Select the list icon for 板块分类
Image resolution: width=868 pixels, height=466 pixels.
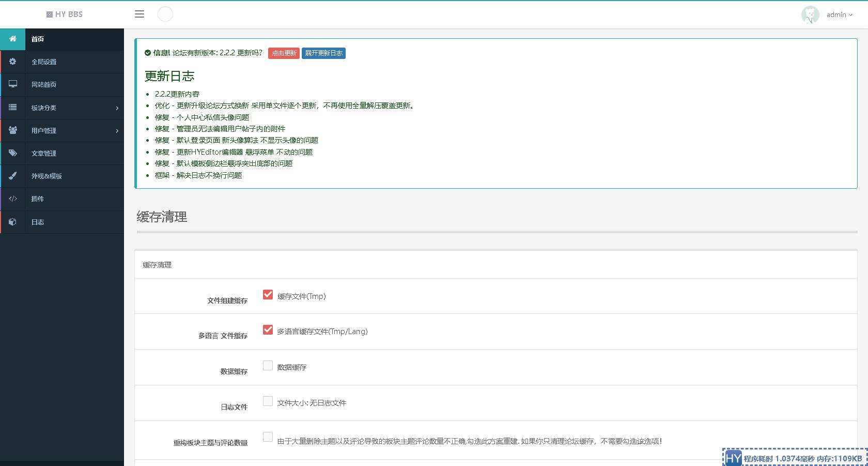click(x=12, y=108)
